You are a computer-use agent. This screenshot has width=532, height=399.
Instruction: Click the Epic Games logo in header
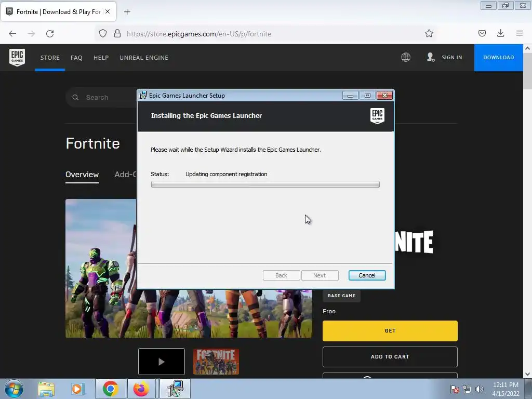click(x=17, y=57)
